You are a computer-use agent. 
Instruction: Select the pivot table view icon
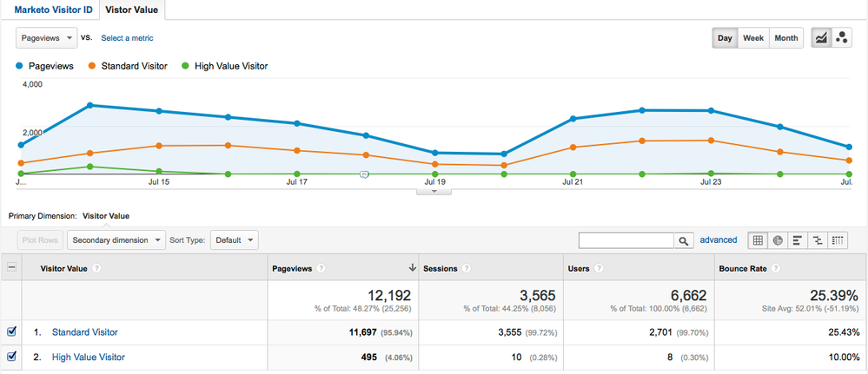(838, 240)
